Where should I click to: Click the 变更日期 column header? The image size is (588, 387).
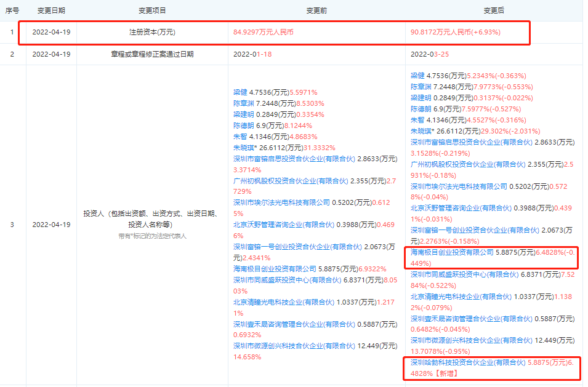(51, 10)
